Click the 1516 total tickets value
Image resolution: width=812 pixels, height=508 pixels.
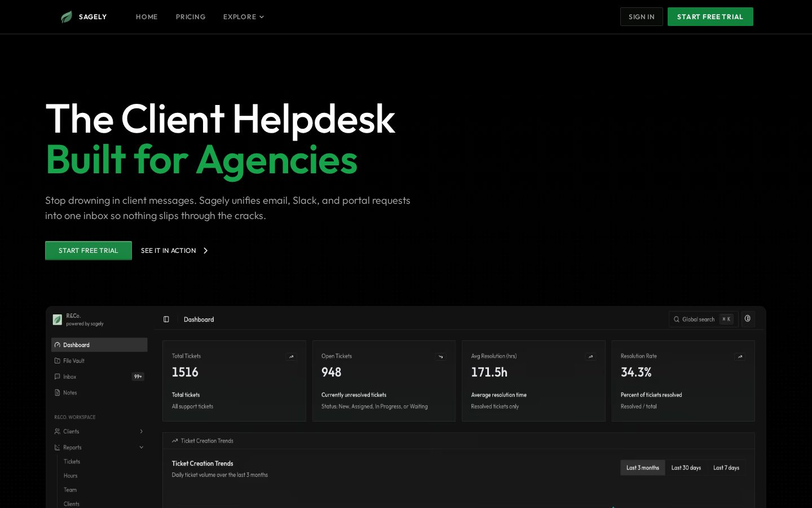[x=185, y=373]
